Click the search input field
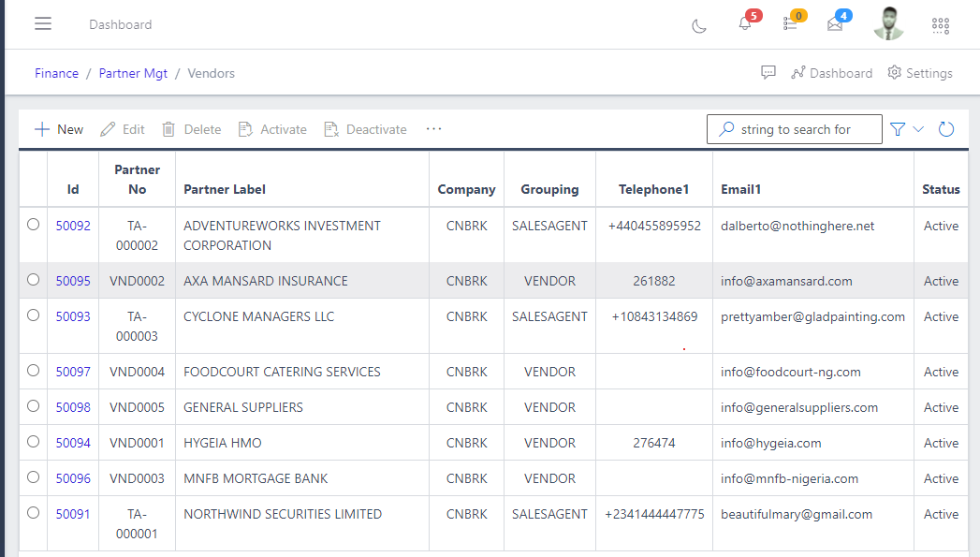980x557 pixels. point(794,128)
